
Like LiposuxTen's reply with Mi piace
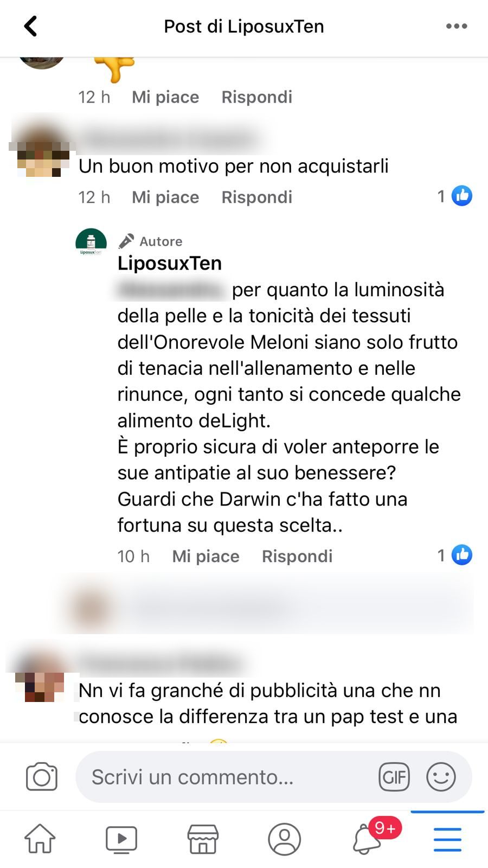206,556
